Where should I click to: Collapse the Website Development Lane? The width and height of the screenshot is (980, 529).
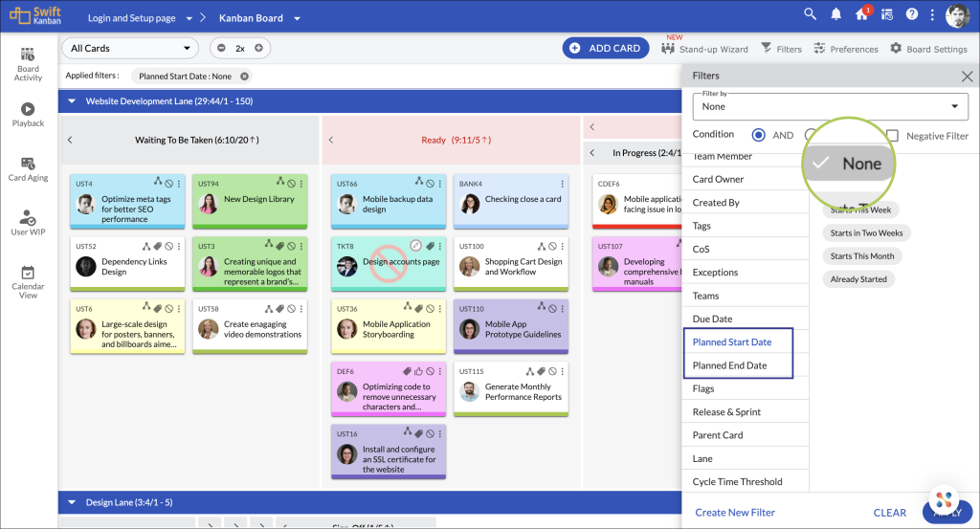72,101
